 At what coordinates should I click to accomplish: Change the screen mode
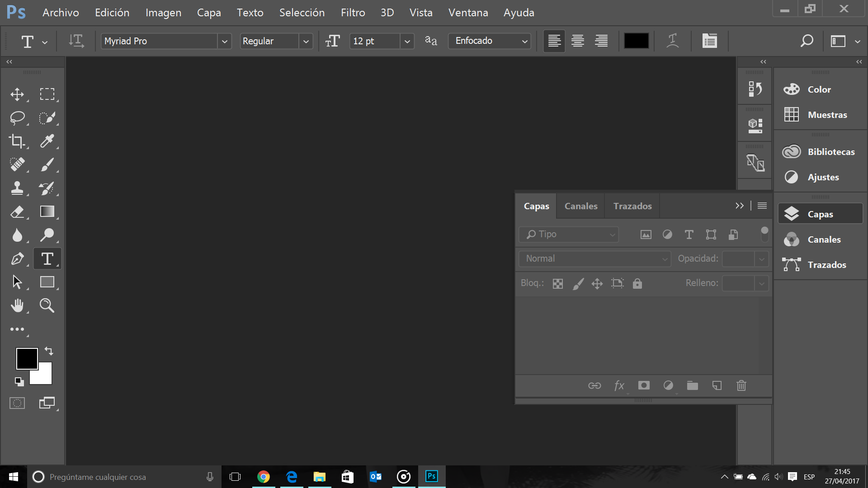tap(47, 403)
